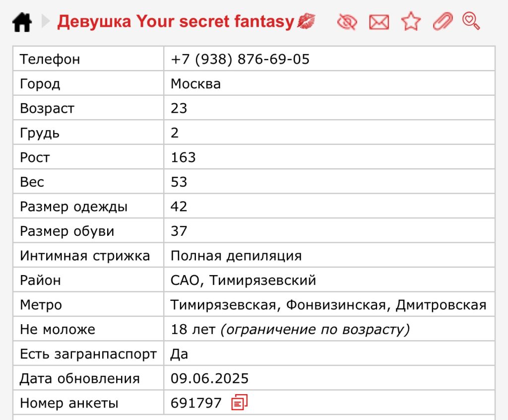Click the profile number 691797
This screenshot has height=420, width=508.
click(x=196, y=403)
